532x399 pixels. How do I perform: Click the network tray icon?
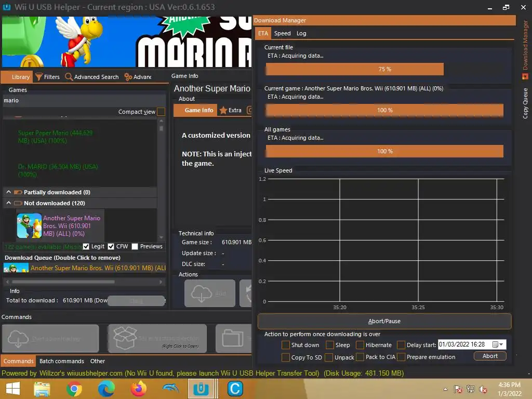471,389
